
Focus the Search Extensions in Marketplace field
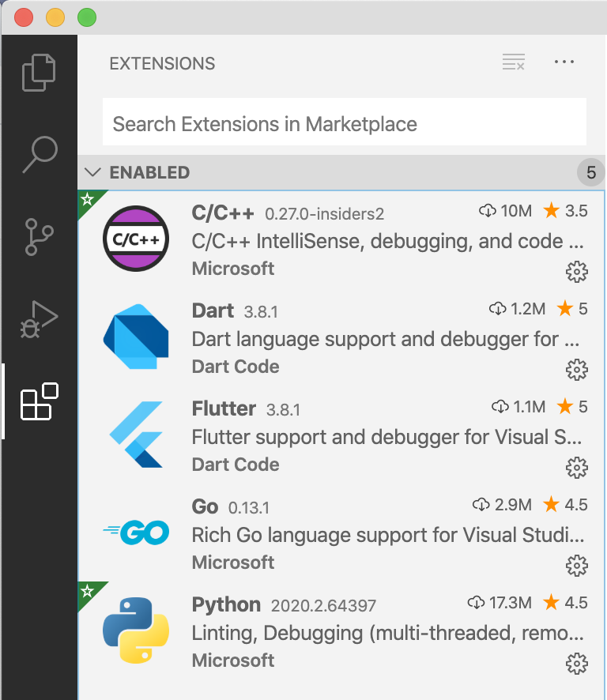(x=345, y=122)
